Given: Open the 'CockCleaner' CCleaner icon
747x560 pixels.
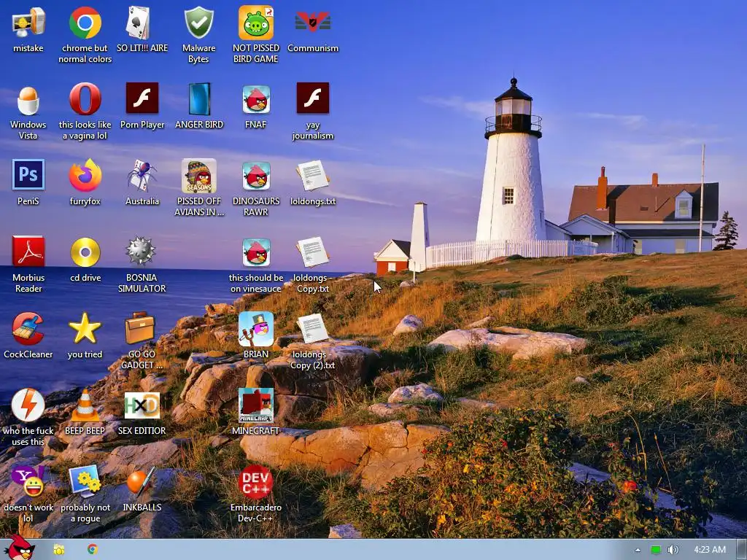Looking at the screenshot, I should (x=28, y=329).
